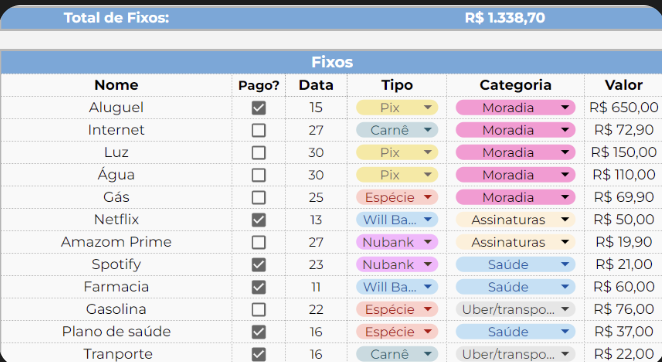662x362 pixels.
Task: Tick the Luz paid checkbox
Action: point(258,152)
